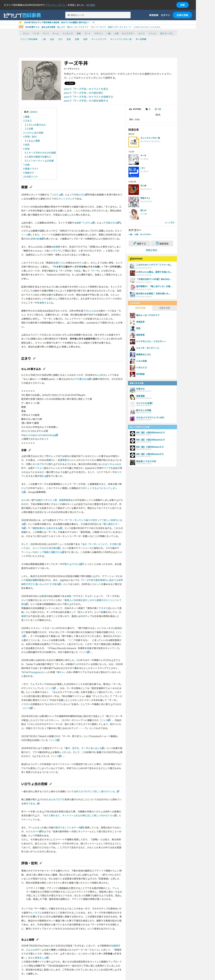Click the 茶毘 thumbnail icon
Image resolution: width=215 pixels, height=980 pixels.
(x=132, y=328)
